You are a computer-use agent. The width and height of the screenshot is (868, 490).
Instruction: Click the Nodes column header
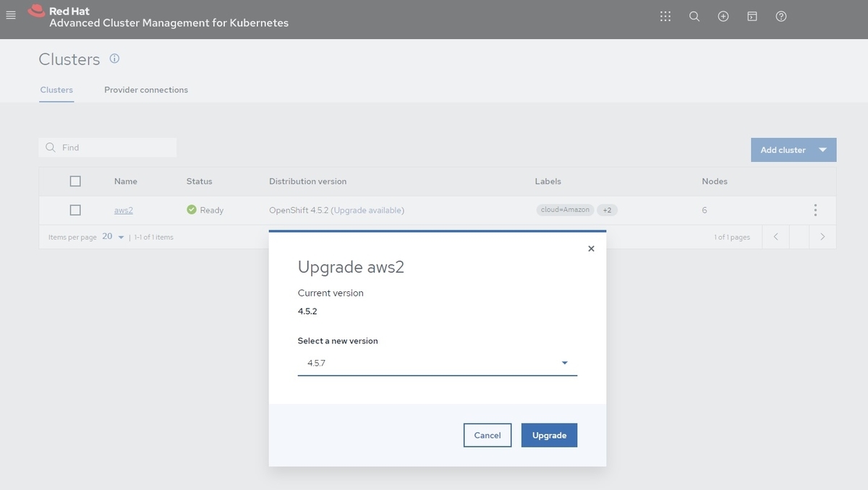click(x=715, y=181)
